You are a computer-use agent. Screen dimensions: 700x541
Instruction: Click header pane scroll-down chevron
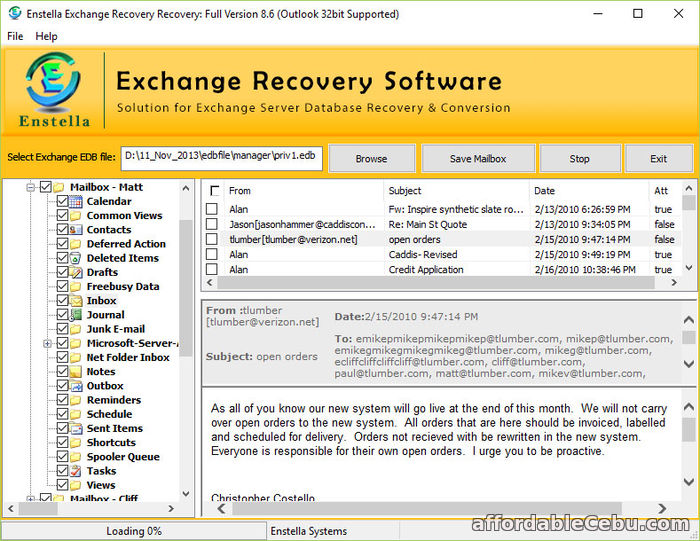point(689,364)
